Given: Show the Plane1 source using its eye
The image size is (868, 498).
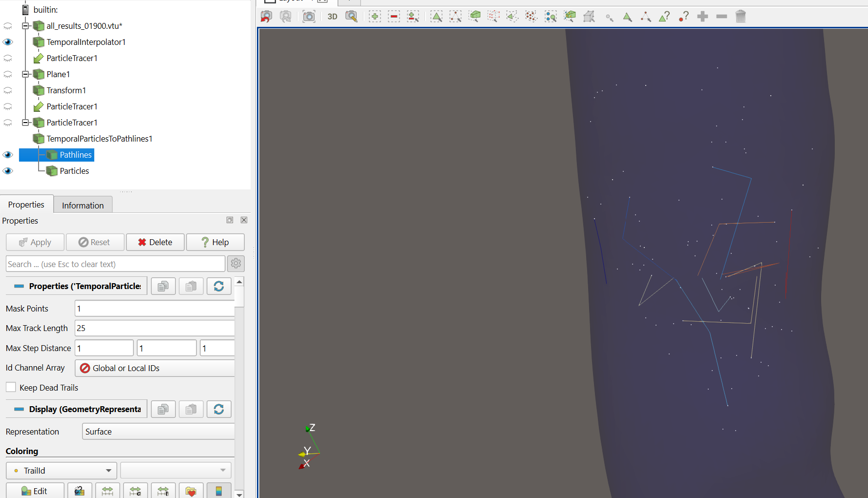Looking at the screenshot, I should 8,74.
